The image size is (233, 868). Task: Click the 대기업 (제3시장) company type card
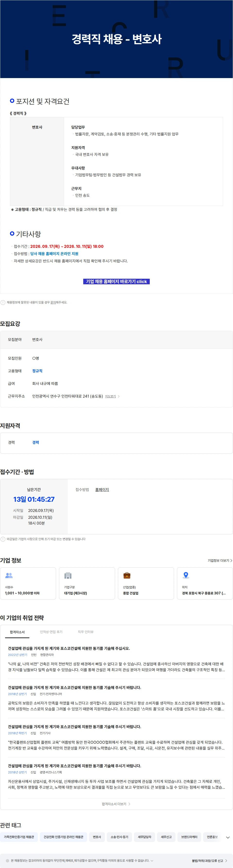point(87,583)
